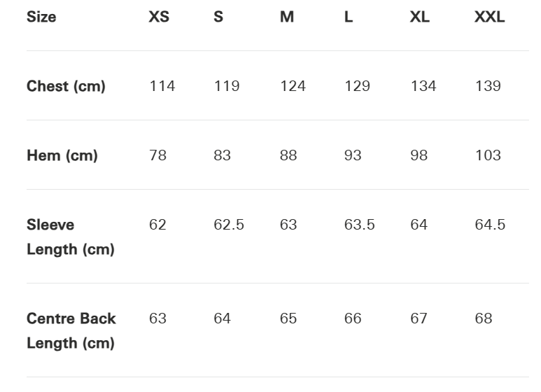Viewport: 541px width, 392px height.
Task: Select the hem value 103
Action: 488,155
